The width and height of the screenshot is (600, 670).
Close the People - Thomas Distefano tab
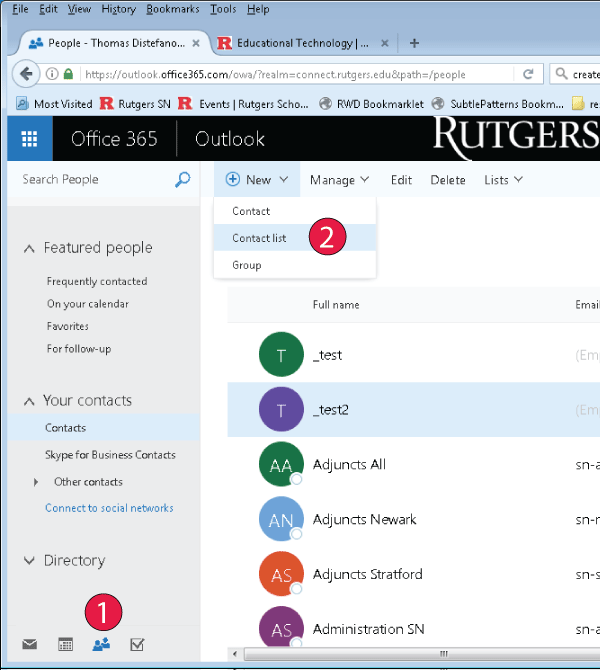pos(196,43)
